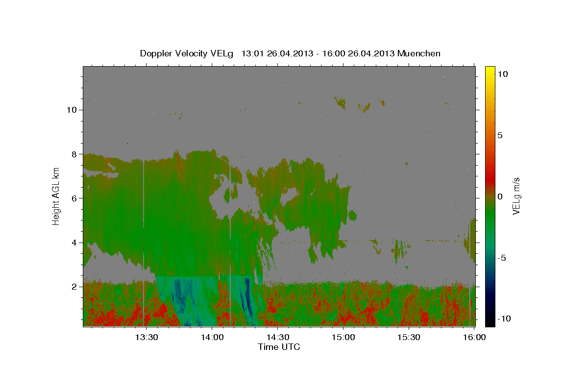588x392 pixels.
Task: Click the height axis label '4'
Action: [x=74, y=242]
